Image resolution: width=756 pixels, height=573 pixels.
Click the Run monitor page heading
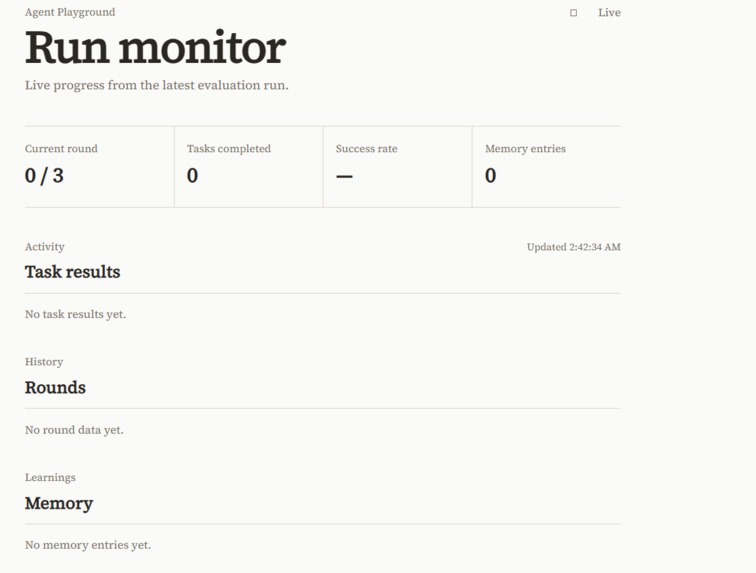(155, 47)
